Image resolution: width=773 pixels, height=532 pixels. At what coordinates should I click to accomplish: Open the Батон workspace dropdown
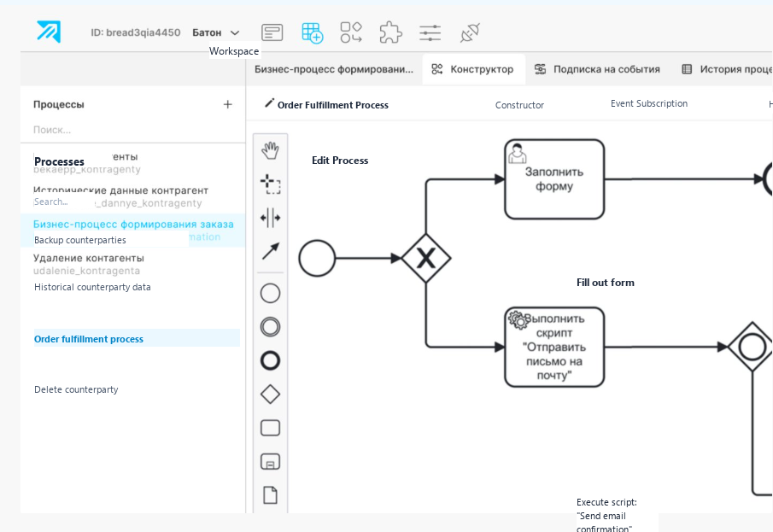coord(216,32)
